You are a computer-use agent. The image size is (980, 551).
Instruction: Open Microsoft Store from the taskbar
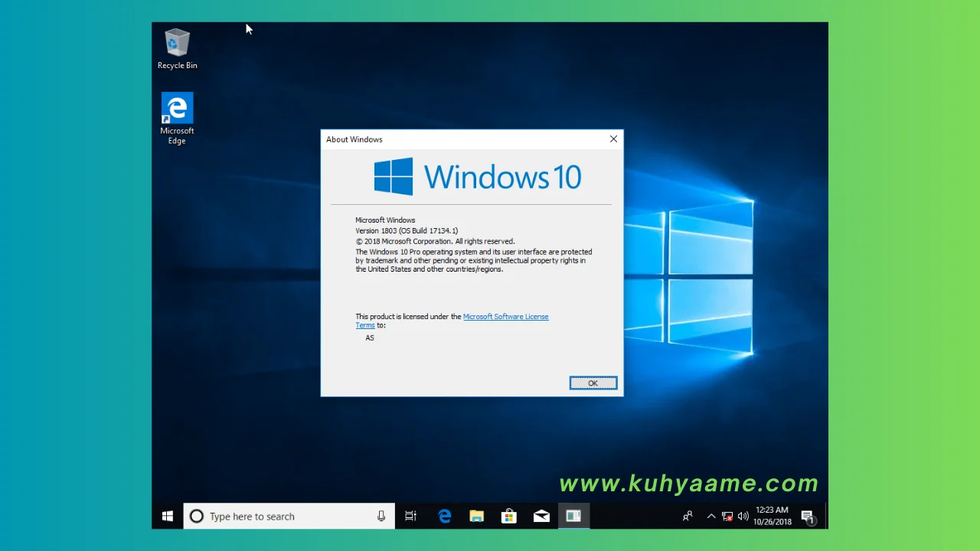click(508, 517)
